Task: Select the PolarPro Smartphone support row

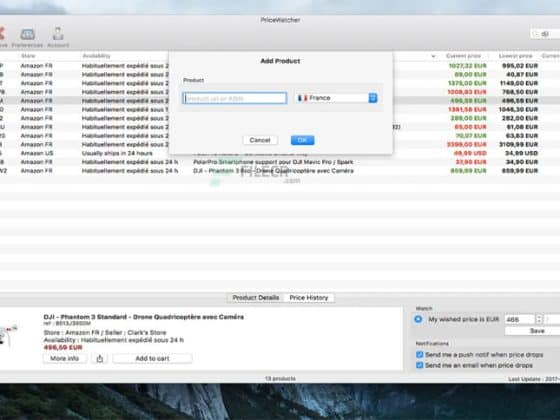Action: pyautogui.click(x=280, y=162)
